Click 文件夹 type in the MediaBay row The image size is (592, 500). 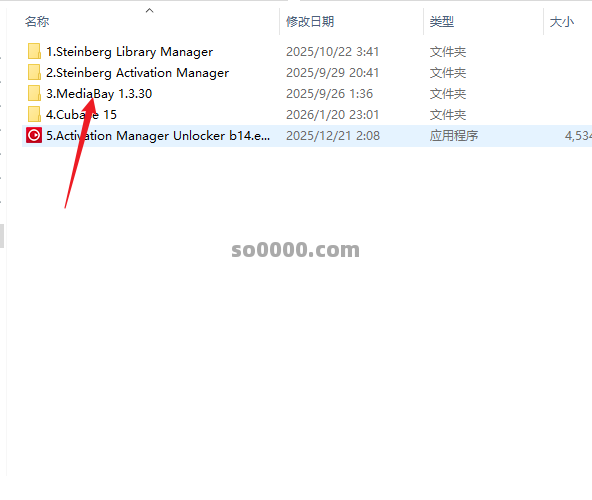[448, 94]
